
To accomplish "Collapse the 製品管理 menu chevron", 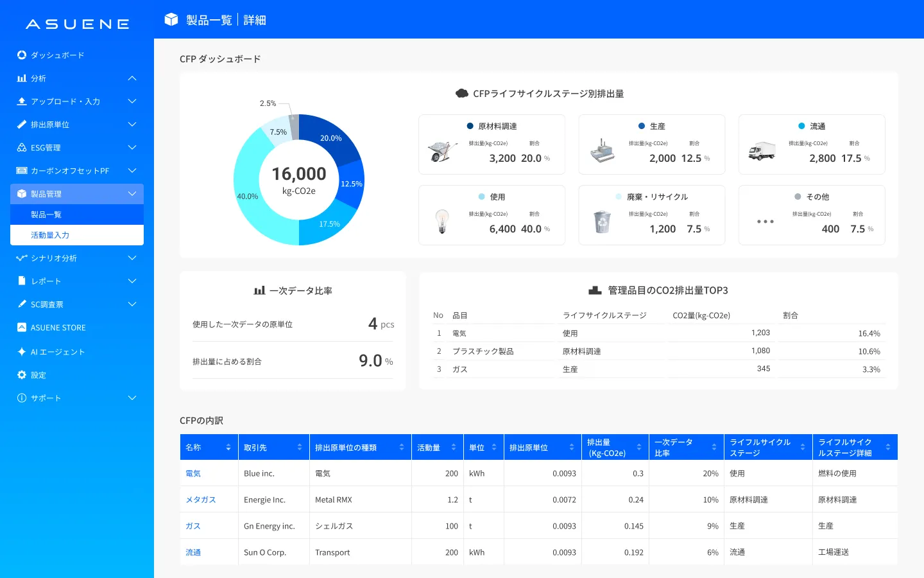I will 132,194.
